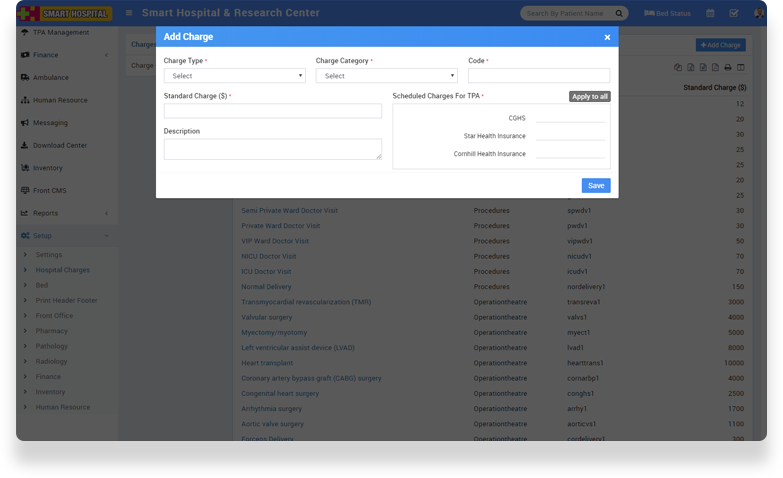Open the Charge Type dropdown
The height and width of the screenshot is (478, 783).
[x=234, y=76]
